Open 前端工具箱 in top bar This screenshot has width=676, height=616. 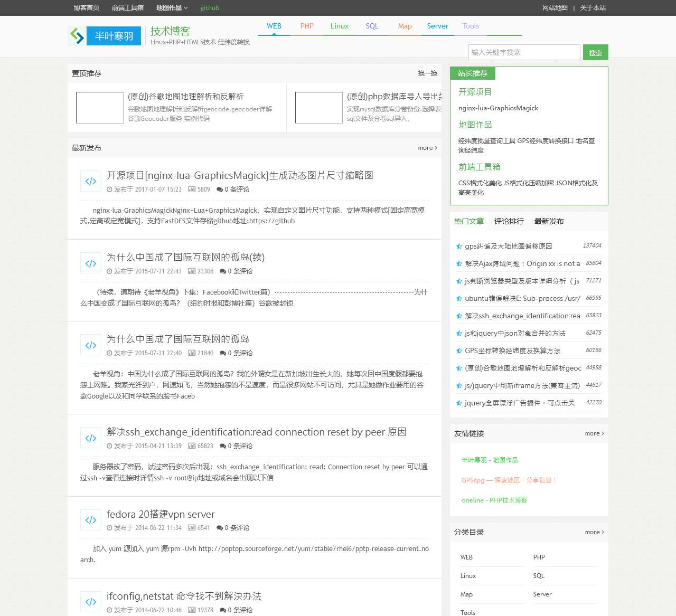[128, 8]
